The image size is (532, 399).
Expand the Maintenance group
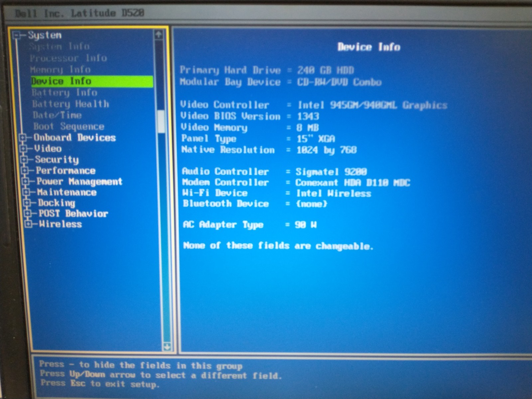pos(26,192)
